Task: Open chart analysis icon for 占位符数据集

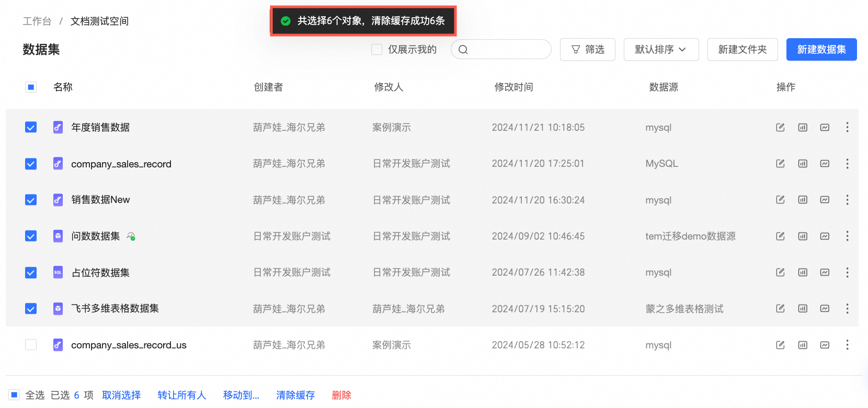Action: pyautogui.click(x=825, y=273)
